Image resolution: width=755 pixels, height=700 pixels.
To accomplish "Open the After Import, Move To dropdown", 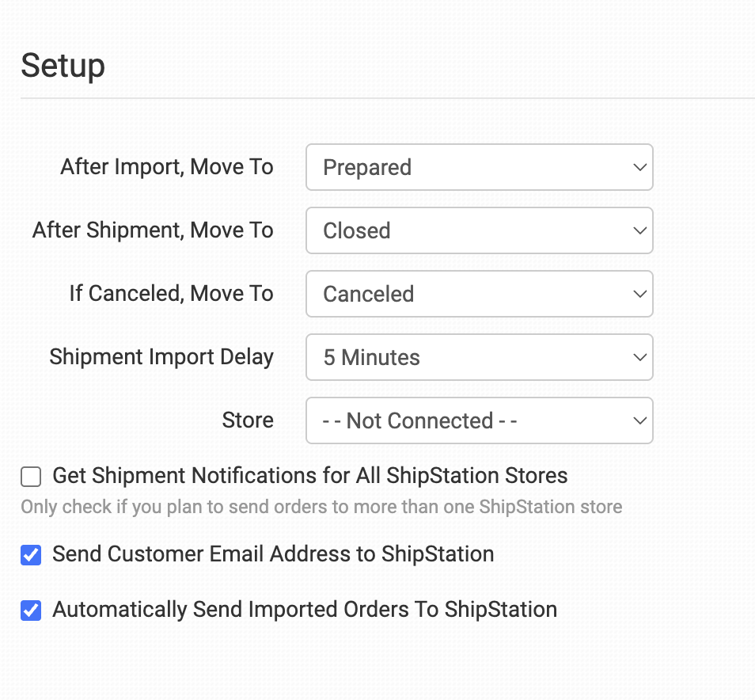I will pyautogui.click(x=479, y=167).
